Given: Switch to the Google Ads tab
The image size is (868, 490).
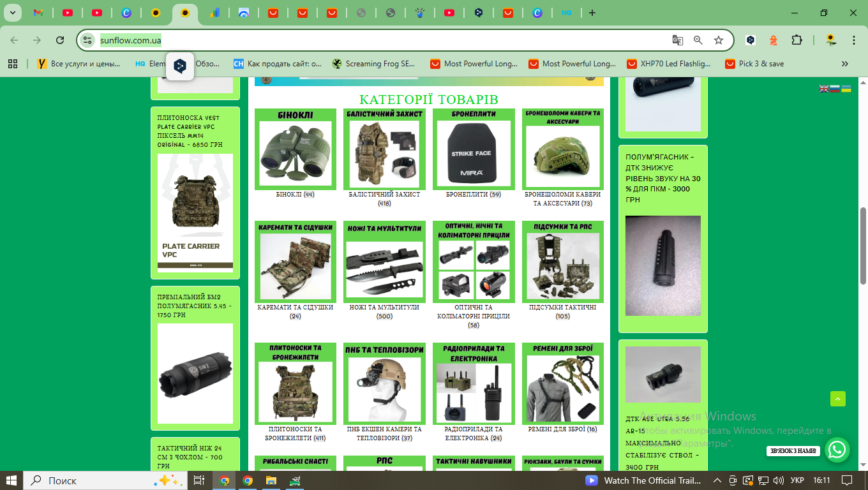Looking at the screenshot, I should tap(214, 13).
